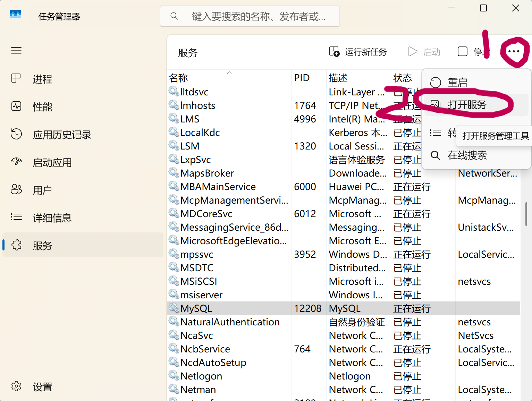This screenshot has width=532, height=401.
Task: Click PID 12208 in the MySQL row
Action: click(308, 308)
